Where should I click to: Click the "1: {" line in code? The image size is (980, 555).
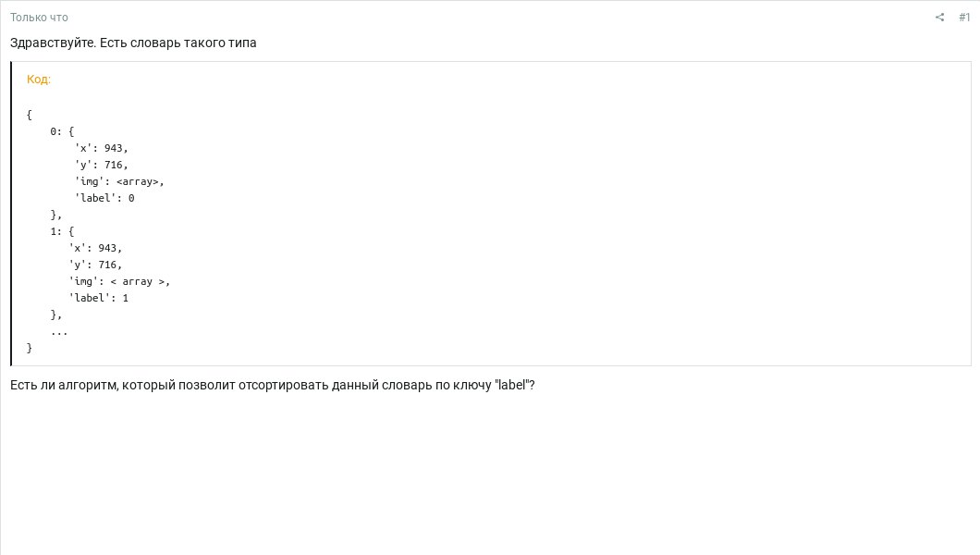[x=62, y=231]
